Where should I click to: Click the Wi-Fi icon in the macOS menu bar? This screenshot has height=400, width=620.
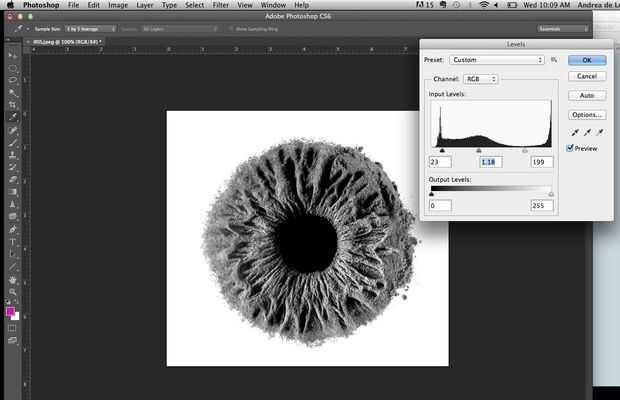pos(484,5)
